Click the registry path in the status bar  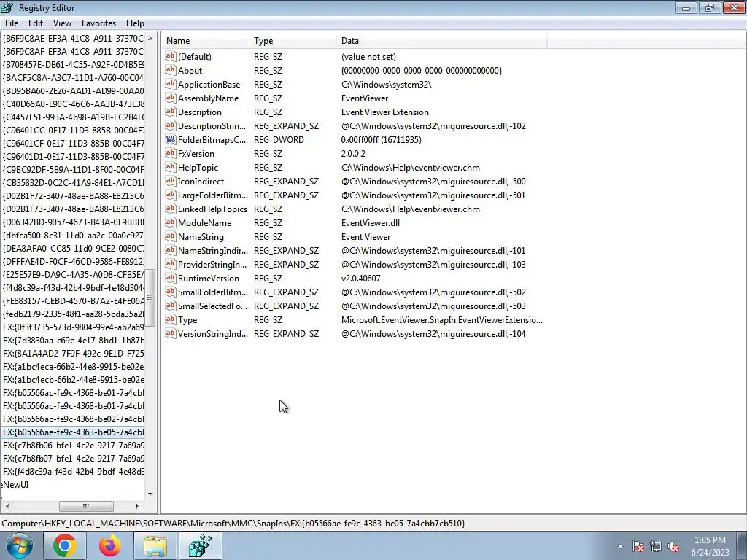233,523
